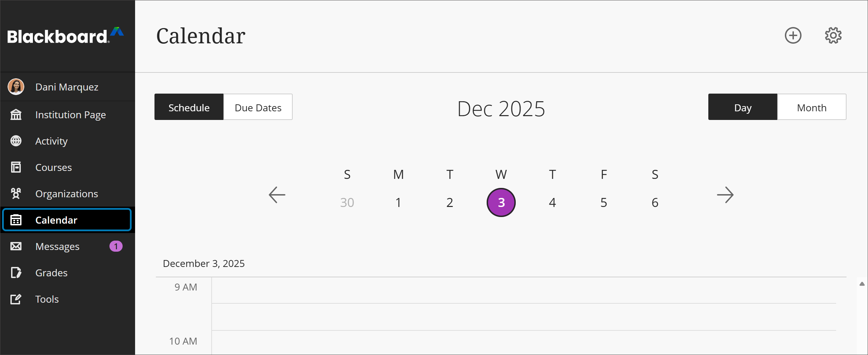Select the Activity globe icon
The height and width of the screenshot is (355, 868).
tap(16, 141)
